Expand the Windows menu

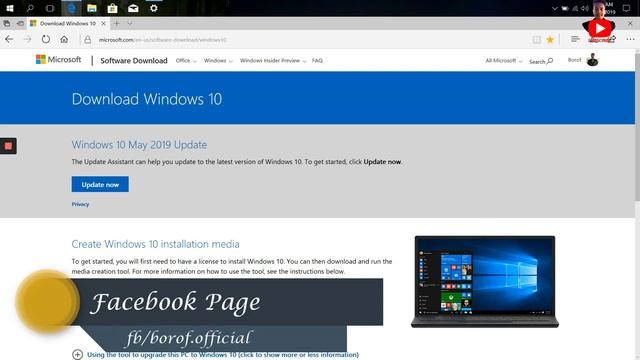point(218,60)
